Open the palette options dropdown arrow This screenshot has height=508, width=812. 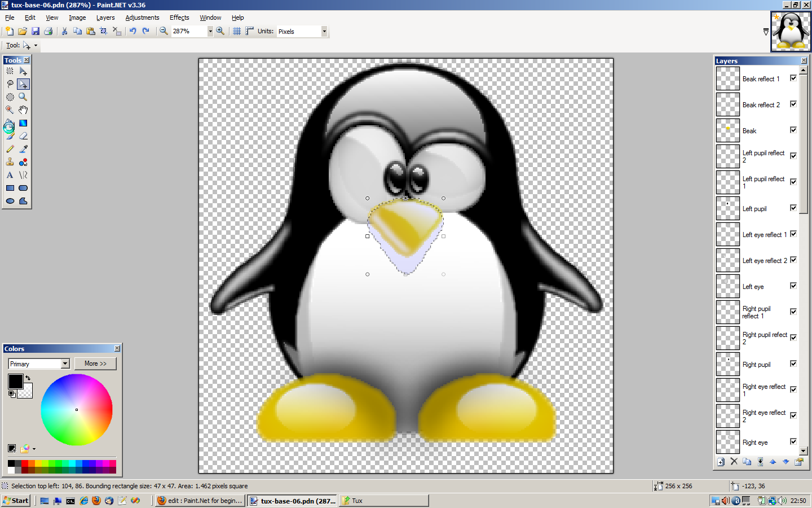click(34, 449)
